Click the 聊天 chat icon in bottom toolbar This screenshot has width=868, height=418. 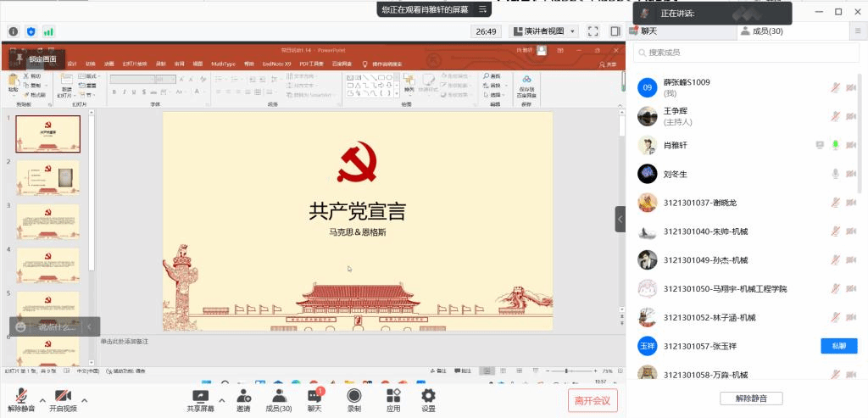pos(314,395)
